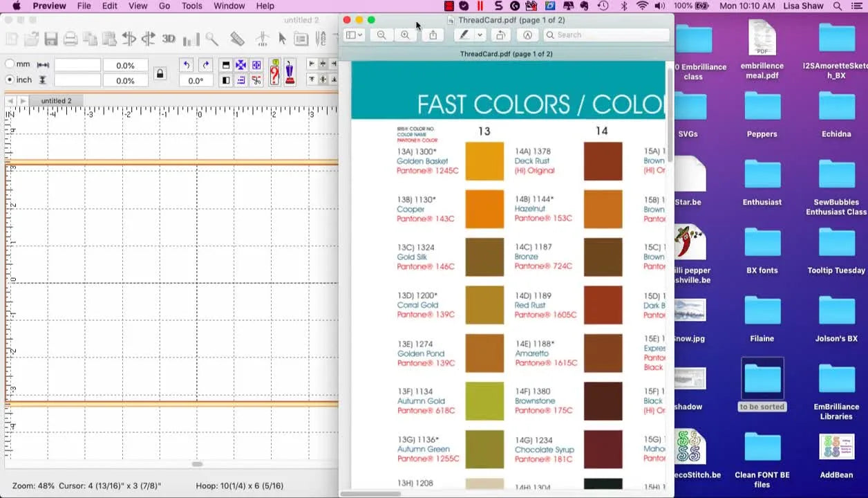
Task: Click the Markup toolbar icon in Preview
Action: pyautogui.click(x=527, y=35)
